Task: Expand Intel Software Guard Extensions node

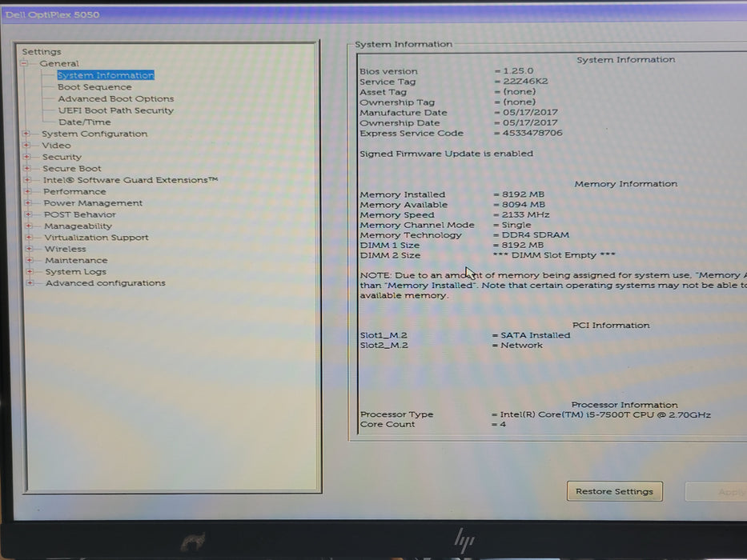Action: [x=27, y=180]
